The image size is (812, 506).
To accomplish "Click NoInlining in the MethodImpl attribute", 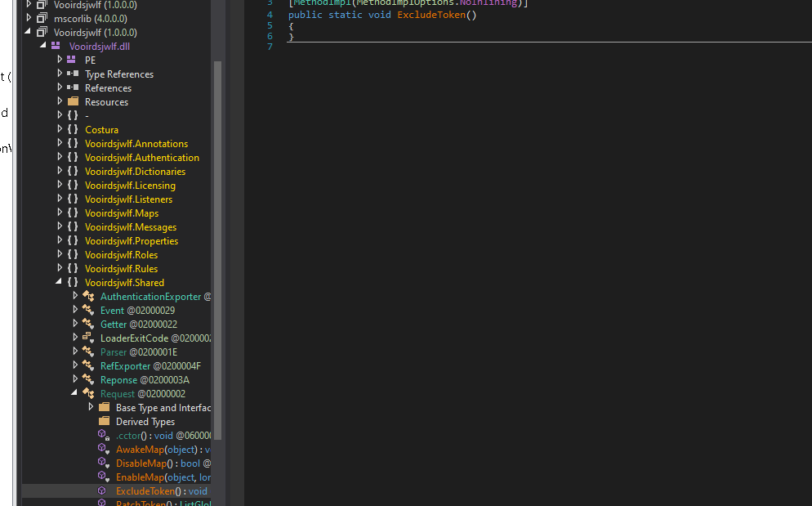I will pos(488,3).
